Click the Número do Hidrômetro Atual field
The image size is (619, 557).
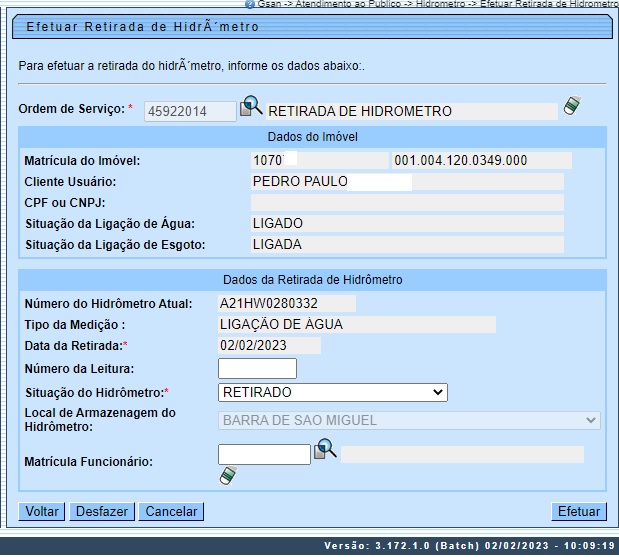(x=286, y=303)
